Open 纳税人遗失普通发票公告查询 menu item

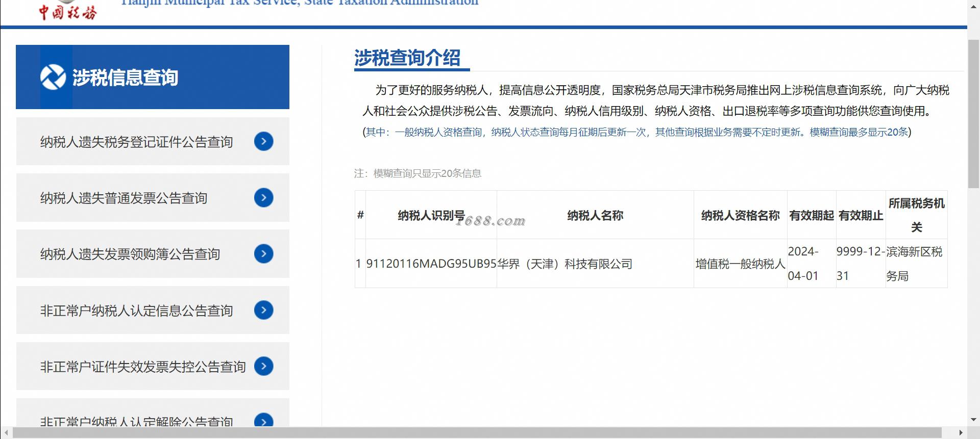(153, 197)
